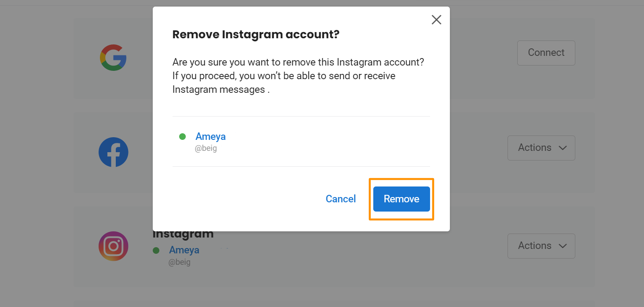The width and height of the screenshot is (644, 307).
Task: Close the dialog with the X icon
Action: [436, 20]
